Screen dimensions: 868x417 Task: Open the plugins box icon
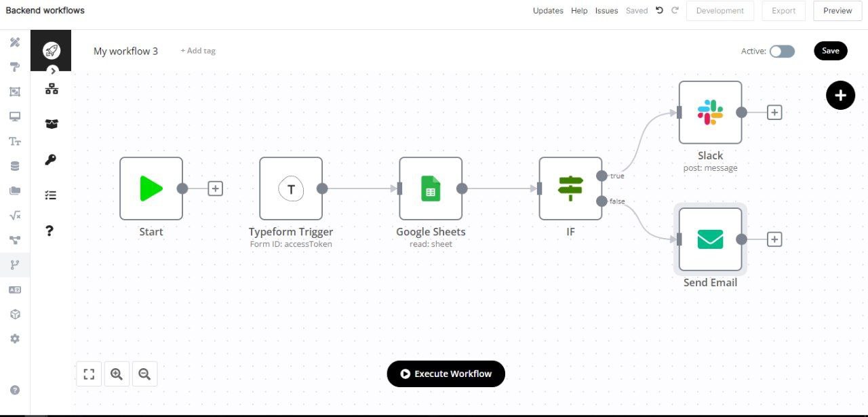[x=15, y=313]
